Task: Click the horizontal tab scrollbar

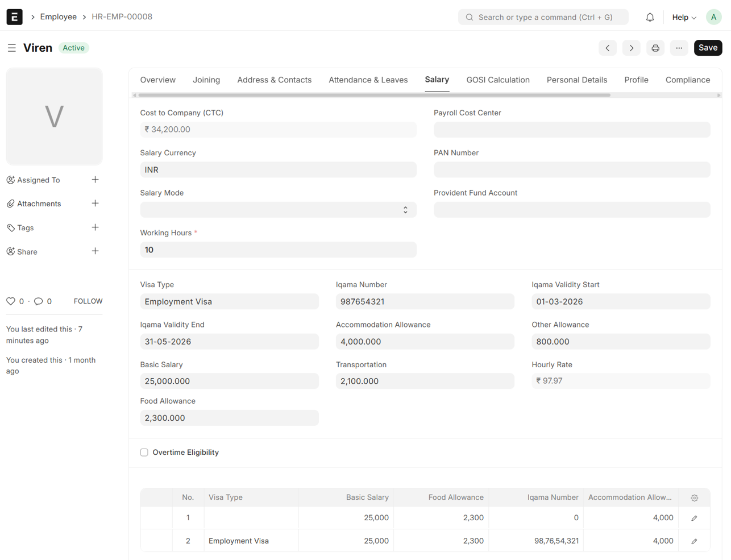Action: [374, 96]
